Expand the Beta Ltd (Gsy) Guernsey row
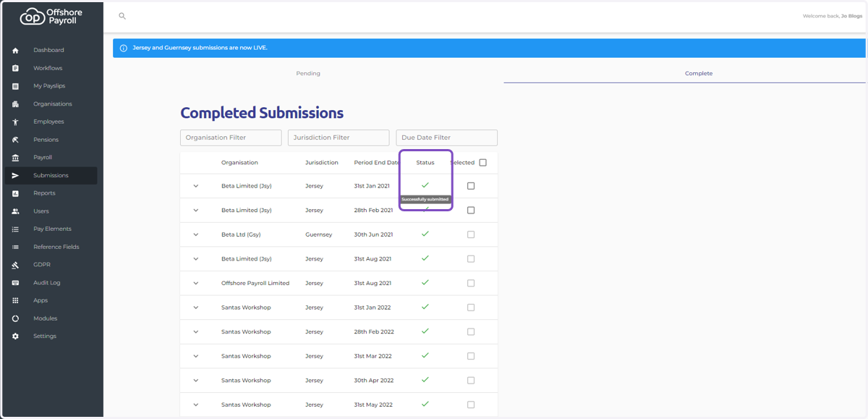 click(195, 234)
